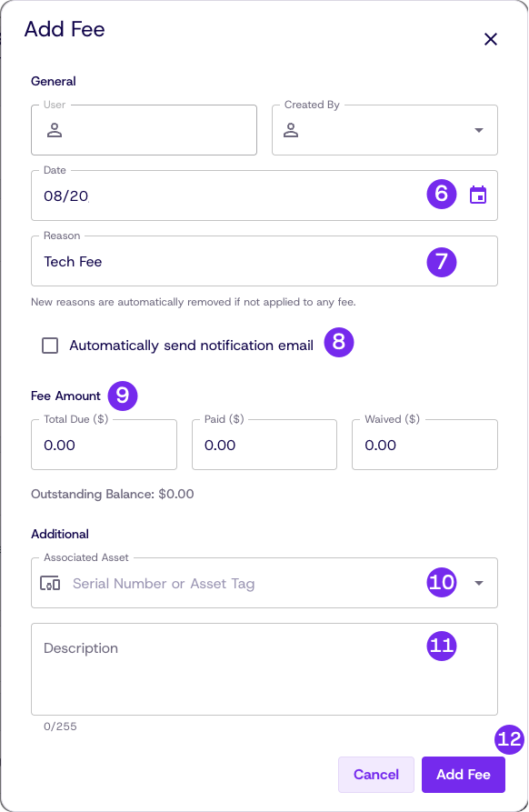Click the device icon in Associated Asset field

click(x=50, y=584)
